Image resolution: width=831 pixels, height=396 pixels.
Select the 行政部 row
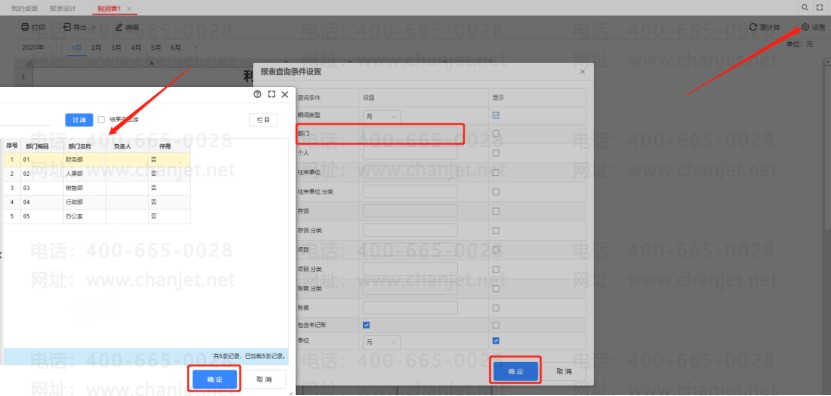pos(96,202)
